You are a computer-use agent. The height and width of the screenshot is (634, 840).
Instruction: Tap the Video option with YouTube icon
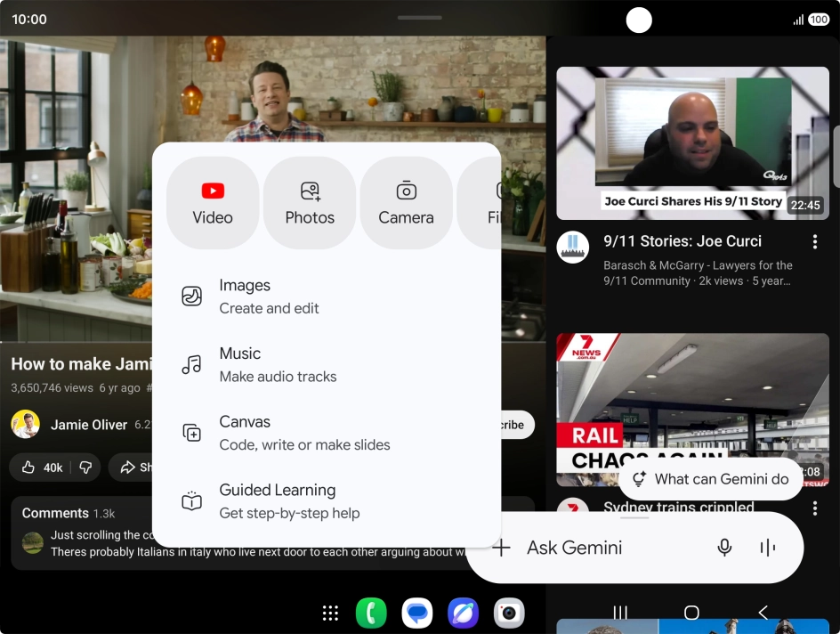213,203
